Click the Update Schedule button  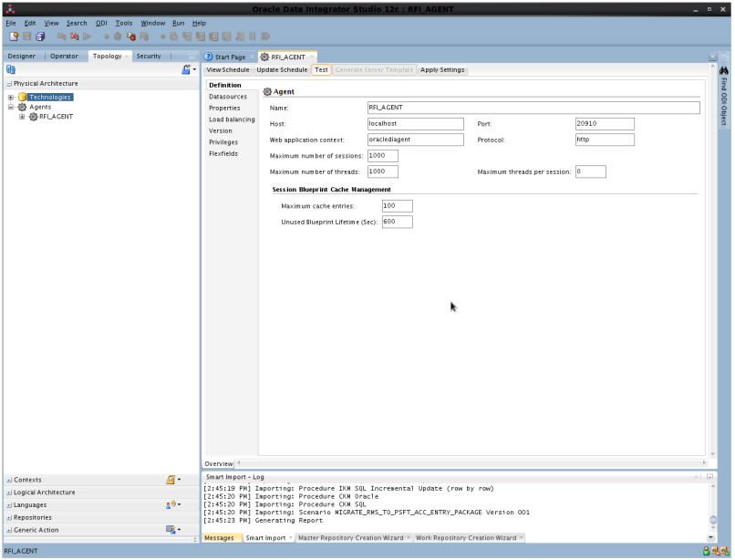(282, 70)
